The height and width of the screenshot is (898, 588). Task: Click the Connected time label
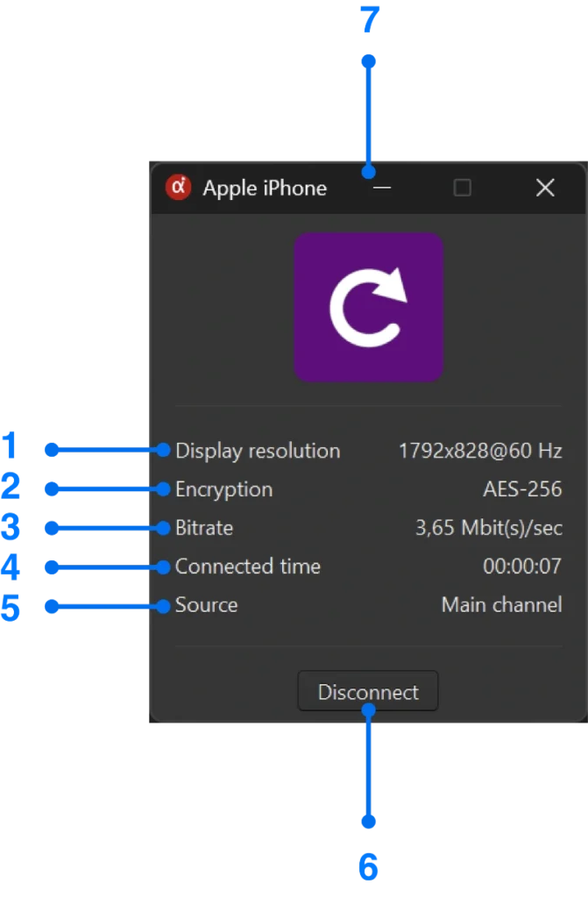[248, 567]
